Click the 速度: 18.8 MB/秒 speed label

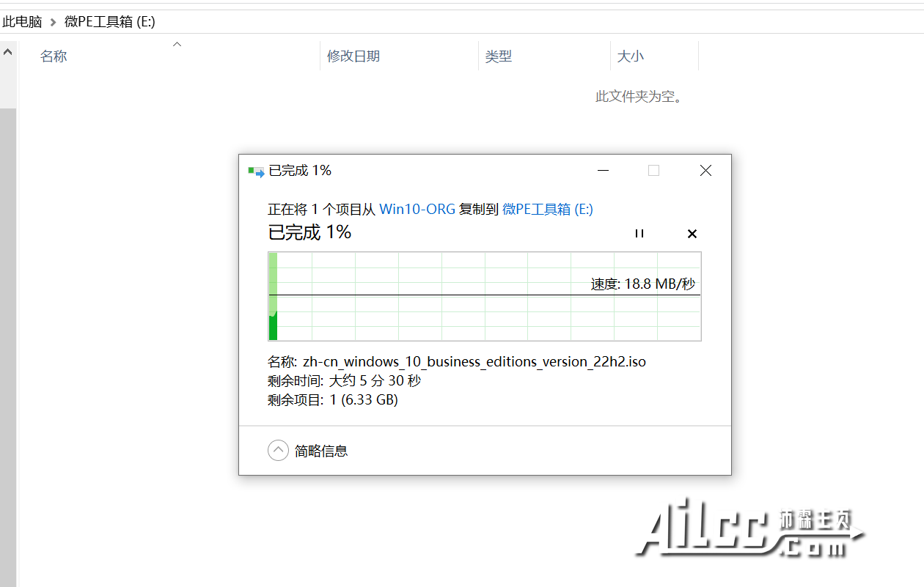pos(643,284)
